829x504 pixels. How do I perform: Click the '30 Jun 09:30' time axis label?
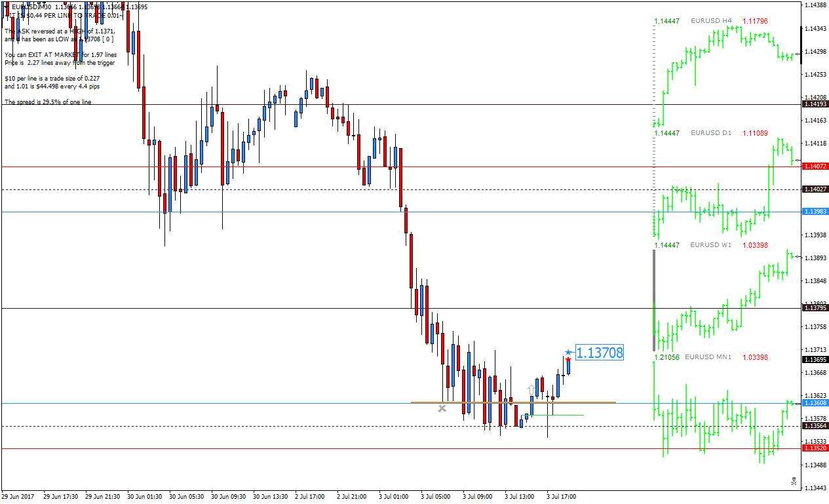click(227, 497)
